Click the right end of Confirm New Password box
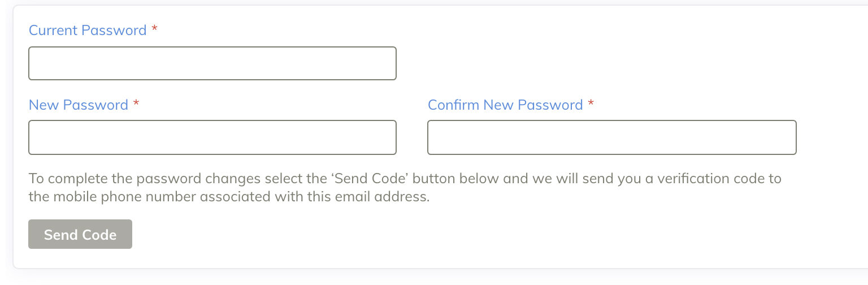The width and height of the screenshot is (868, 285). 790,137
